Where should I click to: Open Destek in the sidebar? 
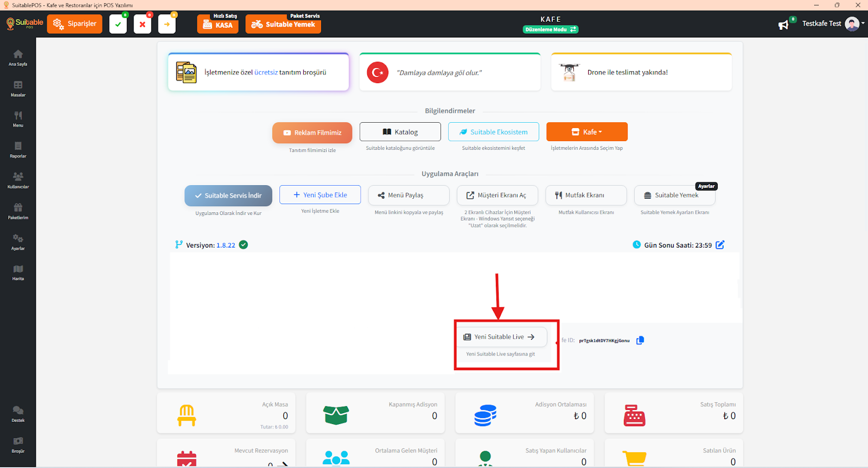coord(18,414)
